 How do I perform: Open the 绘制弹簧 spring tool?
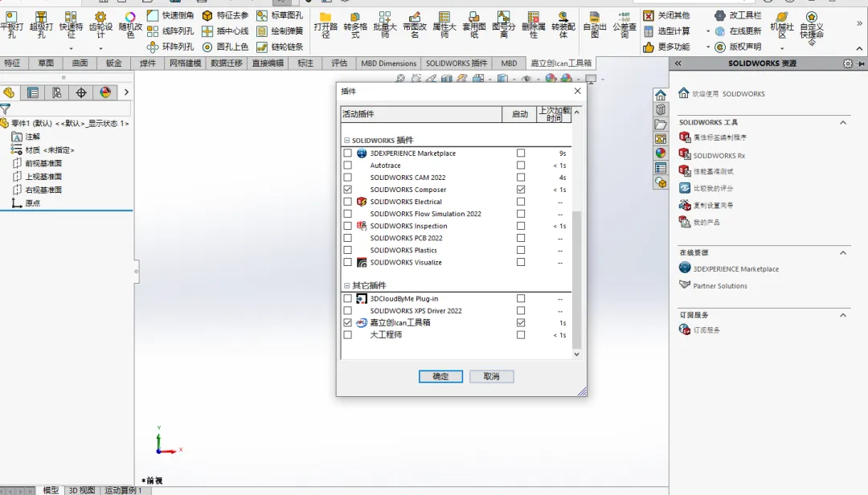click(x=280, y=31)
